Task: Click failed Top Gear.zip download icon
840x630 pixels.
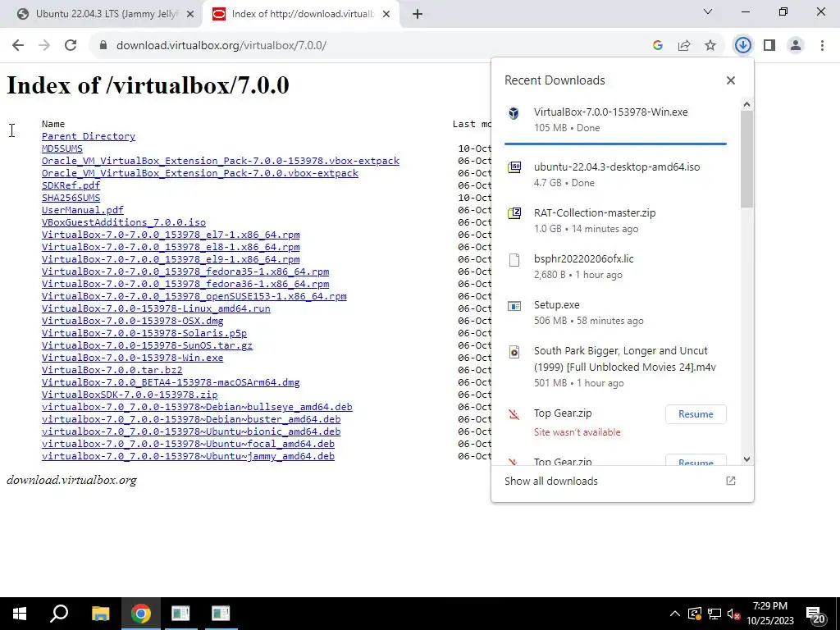Action: (514, 414)
